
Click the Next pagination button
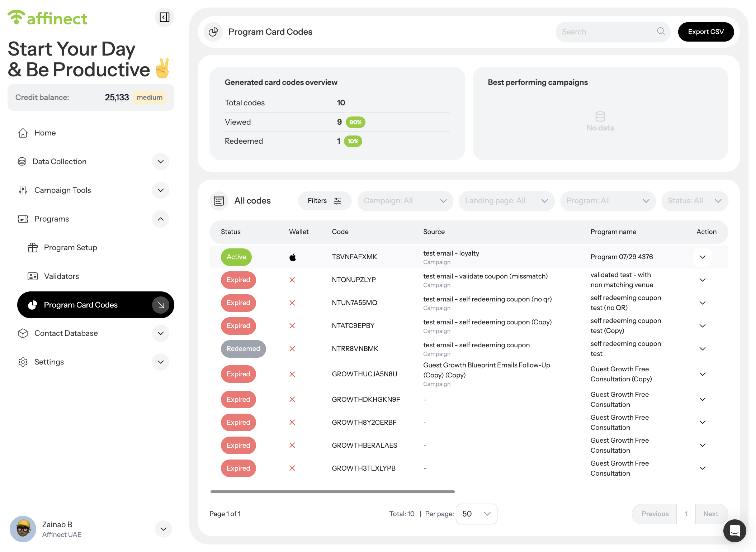(x=711, y=514)
